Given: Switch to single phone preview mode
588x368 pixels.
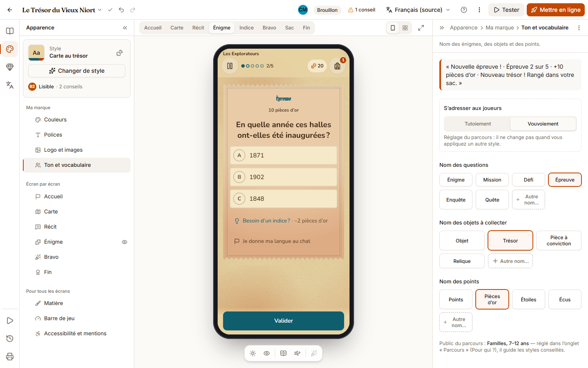Looking at the screenshot, I should pos(393,28).
